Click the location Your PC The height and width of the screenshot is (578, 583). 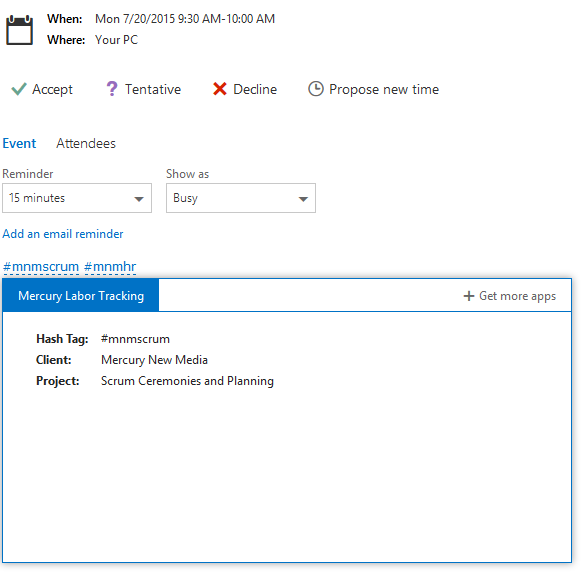pyautogui.click(x=116, y=40)
